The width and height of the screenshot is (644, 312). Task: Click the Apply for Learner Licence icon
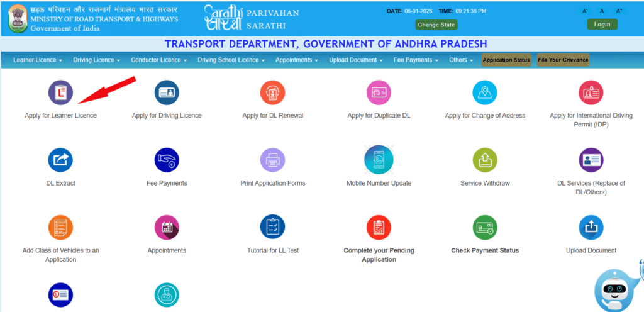click(x=60, y=93)
